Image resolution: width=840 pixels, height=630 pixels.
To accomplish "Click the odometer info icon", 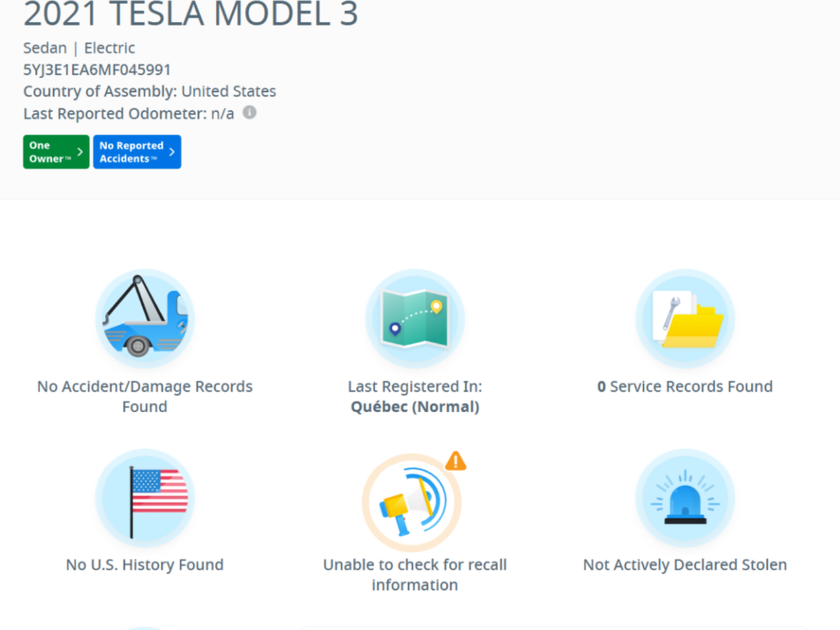I will pos(249,113).
